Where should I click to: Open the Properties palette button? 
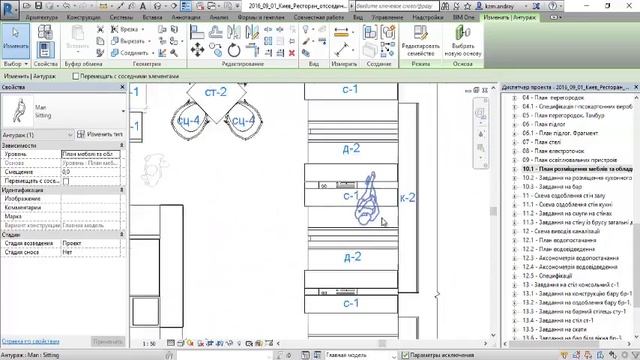(45, 50)
